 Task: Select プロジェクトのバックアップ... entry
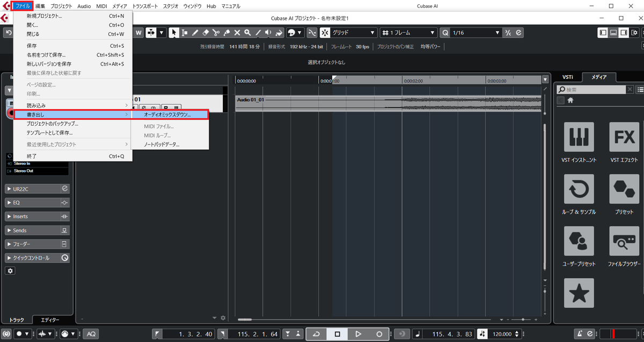coord(72,123)
